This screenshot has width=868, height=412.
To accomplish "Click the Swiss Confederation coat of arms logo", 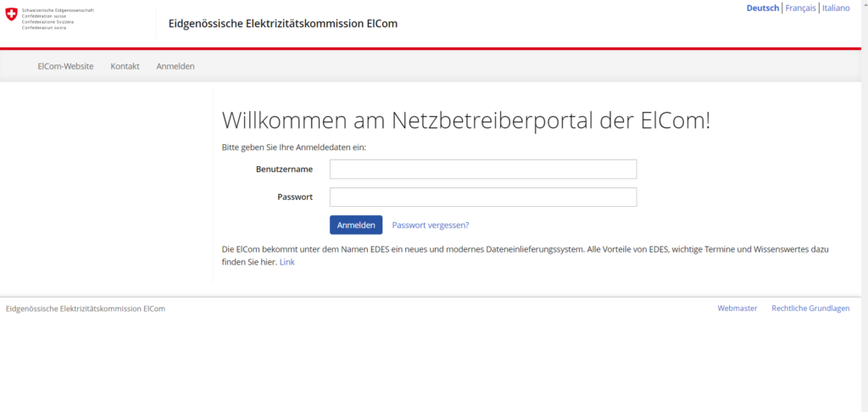I will pyautogui.click(x=11, y=15).
